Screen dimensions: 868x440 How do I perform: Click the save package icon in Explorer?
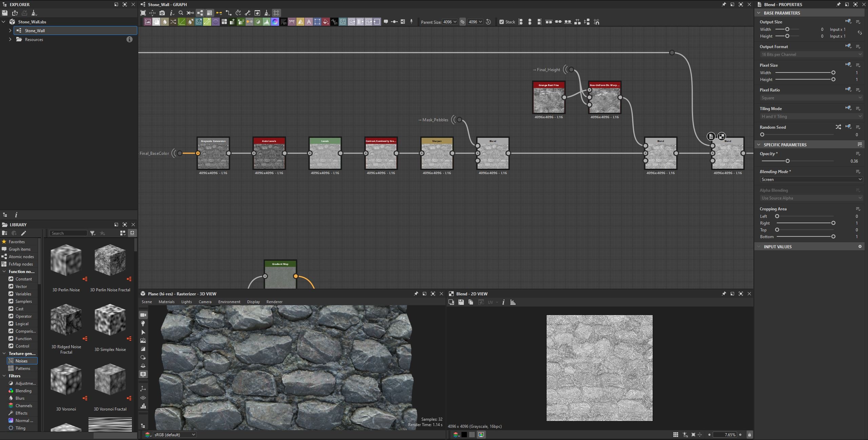tap(5, 13)
